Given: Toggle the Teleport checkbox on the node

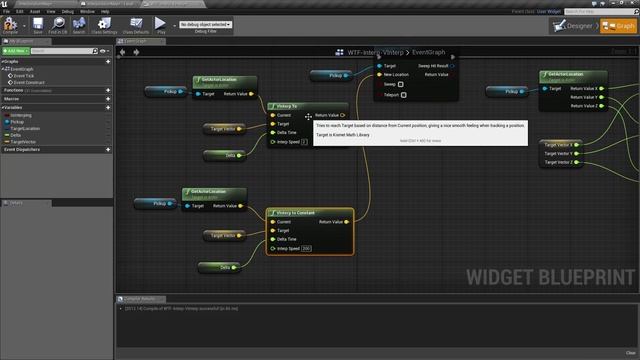Looking at the screenshot, I should 404,95.
